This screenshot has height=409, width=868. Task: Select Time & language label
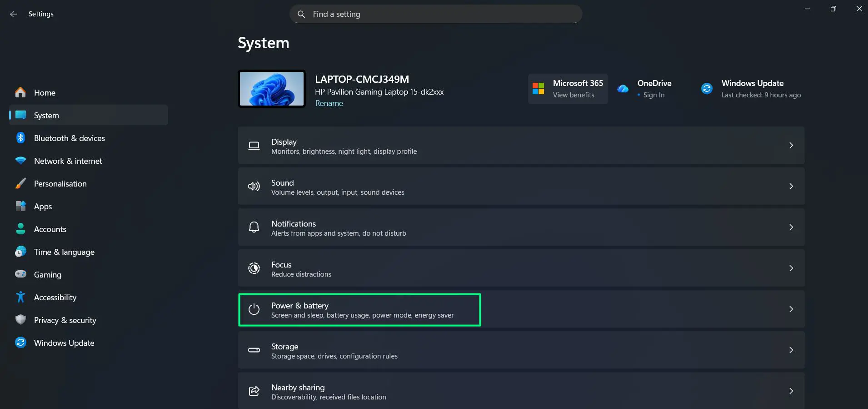click(x=64, y=252)
